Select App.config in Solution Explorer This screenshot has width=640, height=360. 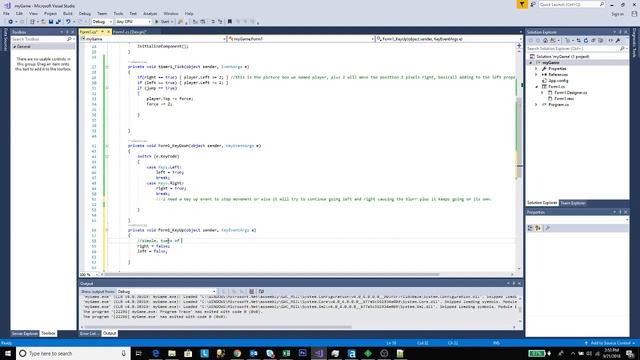(558, 81)
